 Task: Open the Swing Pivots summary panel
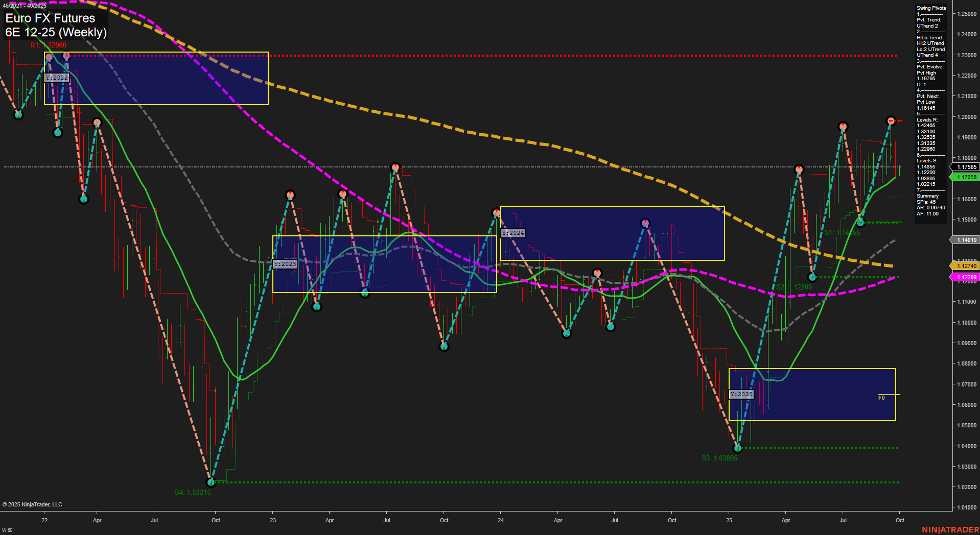[931, 8]
